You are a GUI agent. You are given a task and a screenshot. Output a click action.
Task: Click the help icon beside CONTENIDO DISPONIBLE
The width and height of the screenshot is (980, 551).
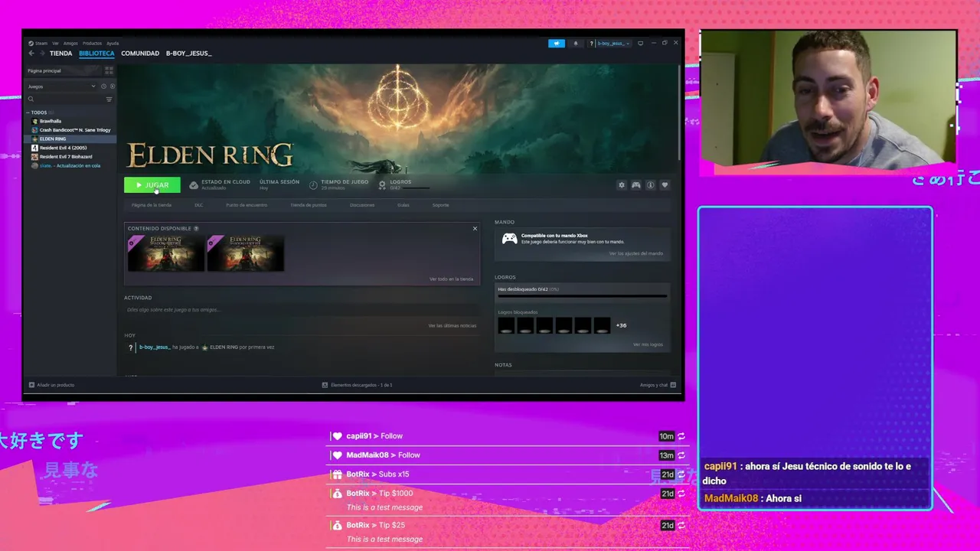pyautogui.click(x=196, y=229)
